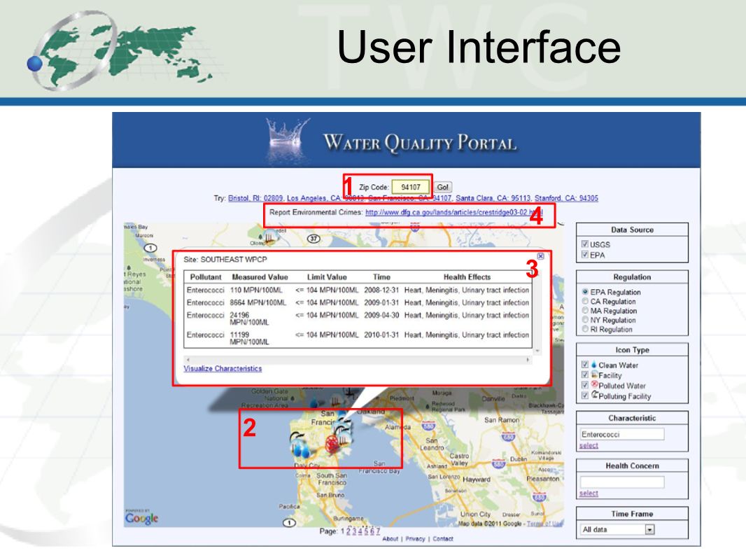
Task: Open the Time Frame dropdown arrow
Action: pos(649,529)
